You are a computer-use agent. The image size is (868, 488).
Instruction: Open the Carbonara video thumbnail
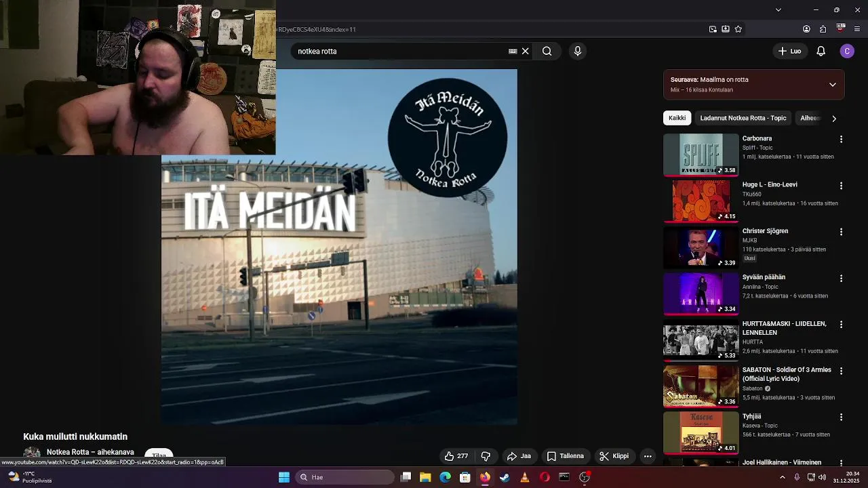point(701,155)
